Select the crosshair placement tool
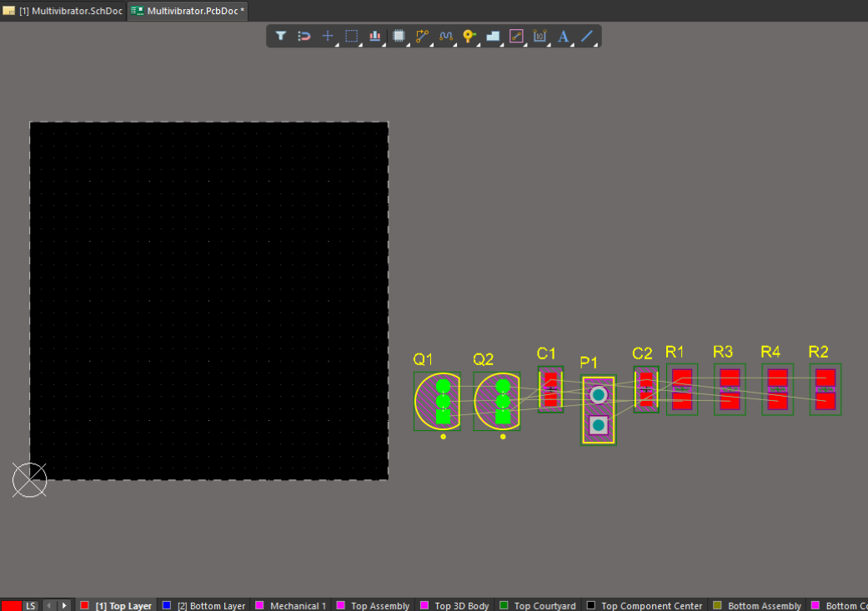This screenshot has height=611, width=868. click(327, 36)
